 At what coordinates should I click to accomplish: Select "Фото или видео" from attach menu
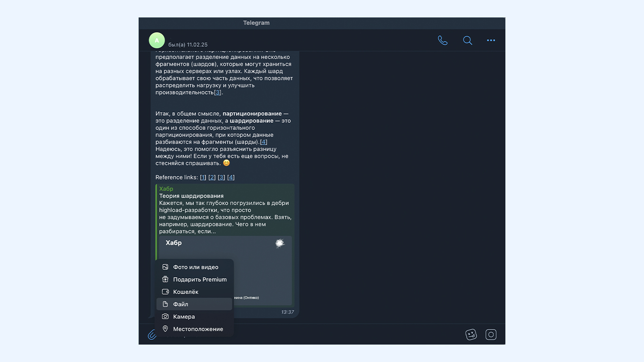coord(195,267)
